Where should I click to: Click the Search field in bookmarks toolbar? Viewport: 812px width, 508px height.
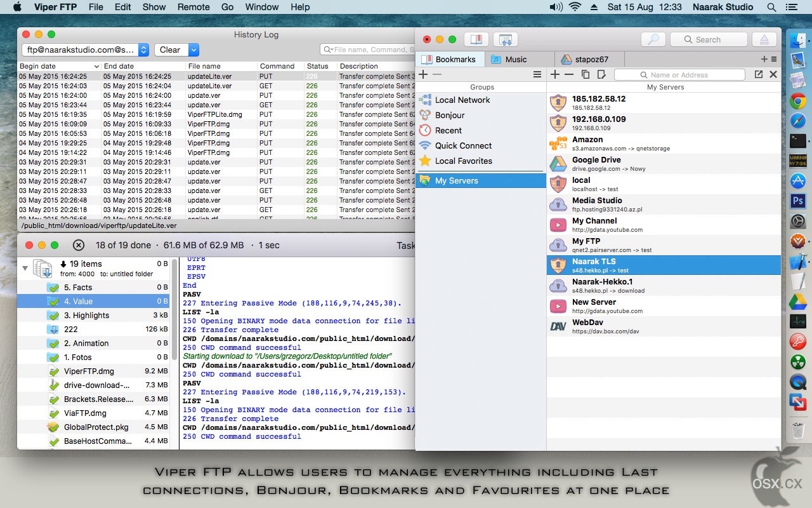coord(709,39)
